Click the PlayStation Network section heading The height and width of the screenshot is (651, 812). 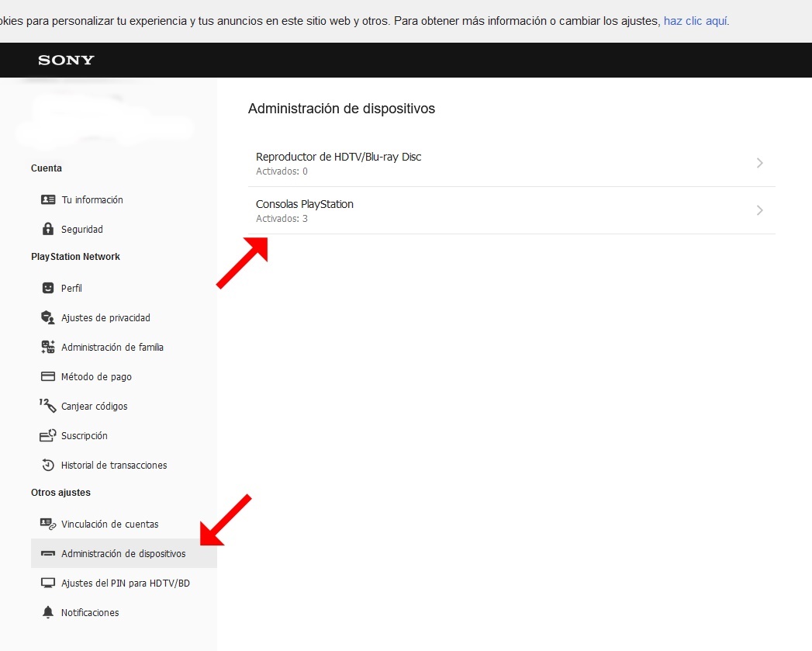click(75, 257)
